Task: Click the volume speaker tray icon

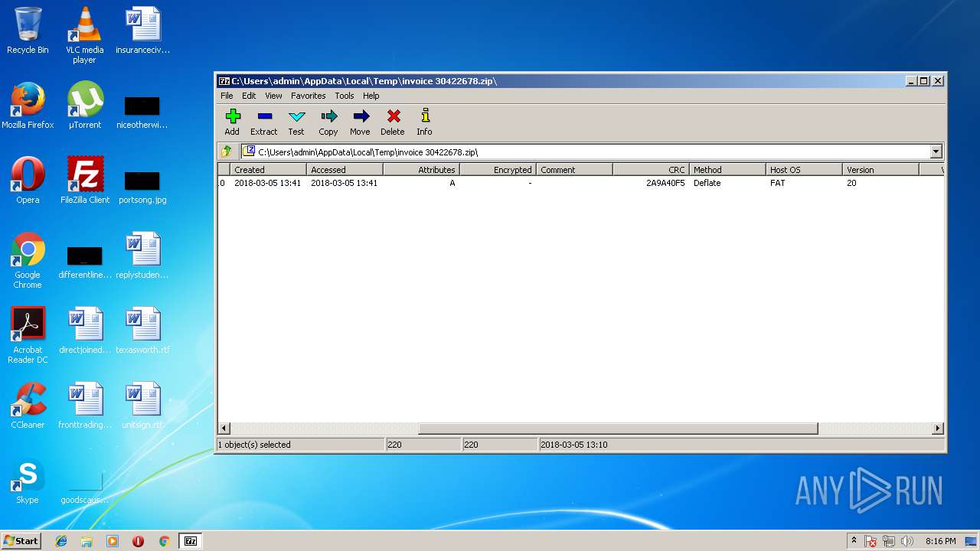Action: click(x=907, y=541)
